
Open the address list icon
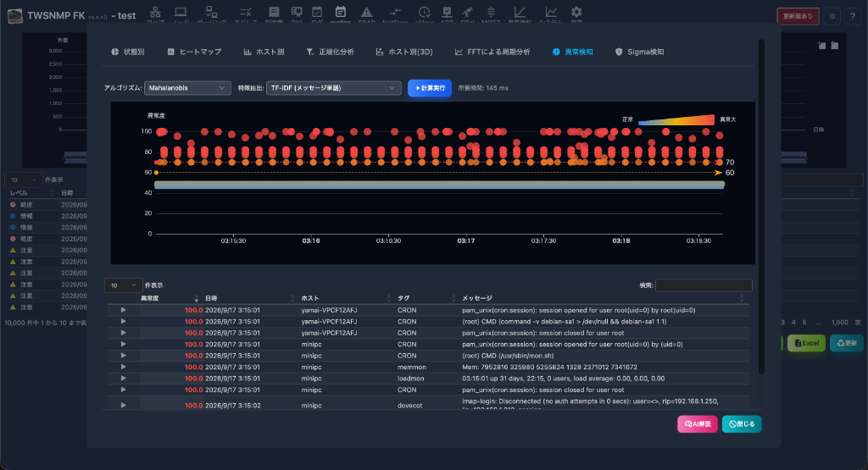(246, 12)
